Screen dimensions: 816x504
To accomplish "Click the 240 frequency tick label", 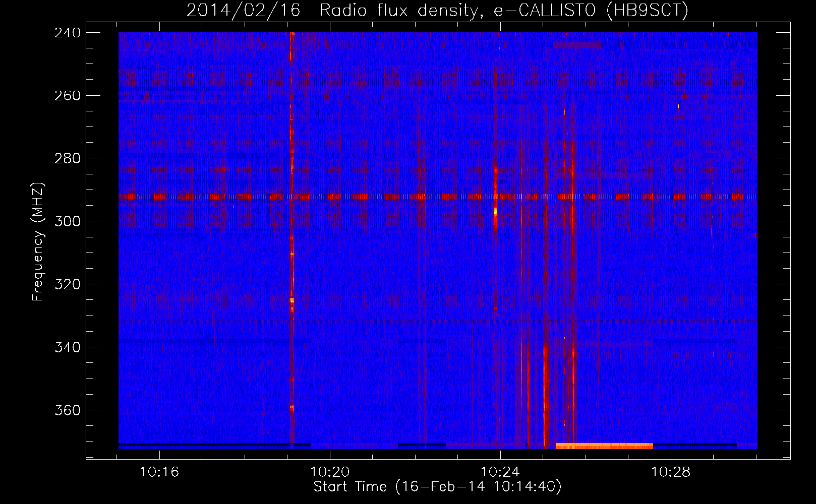I will coord(68,33).
